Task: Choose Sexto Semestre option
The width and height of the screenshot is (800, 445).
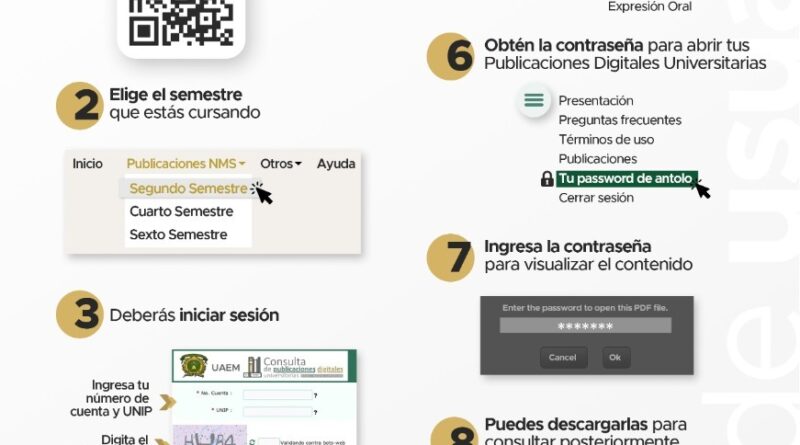Action: coord(178,235)
